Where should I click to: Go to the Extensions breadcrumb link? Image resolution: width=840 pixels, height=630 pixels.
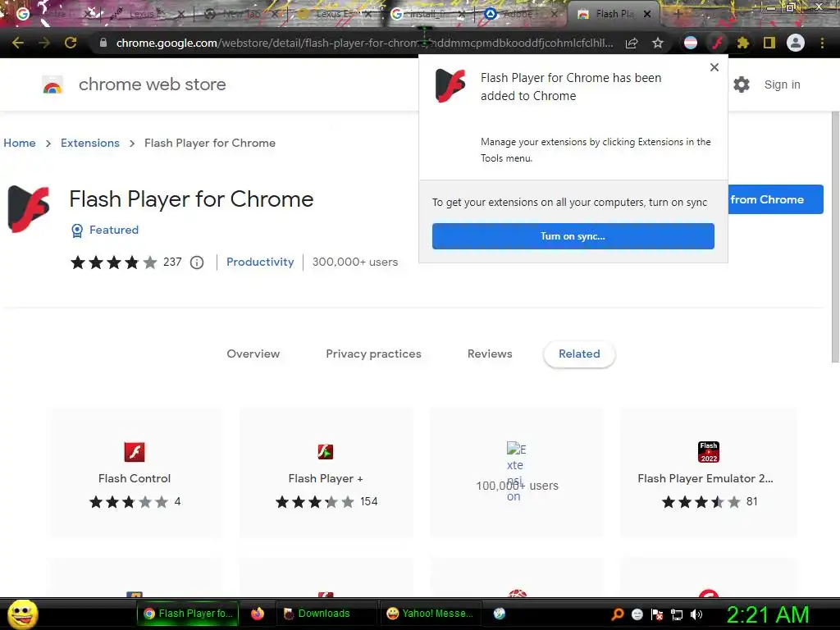tap(90, 143)
